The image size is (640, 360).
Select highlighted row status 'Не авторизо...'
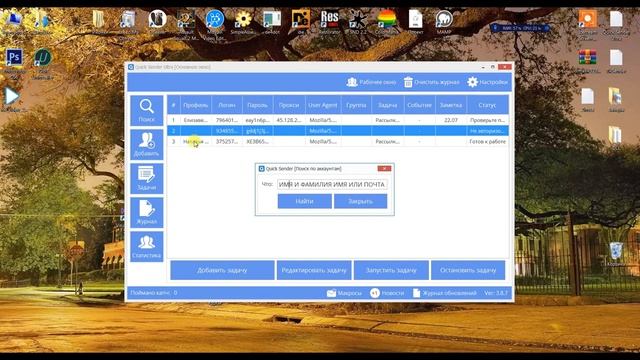(x=487, y=131)
